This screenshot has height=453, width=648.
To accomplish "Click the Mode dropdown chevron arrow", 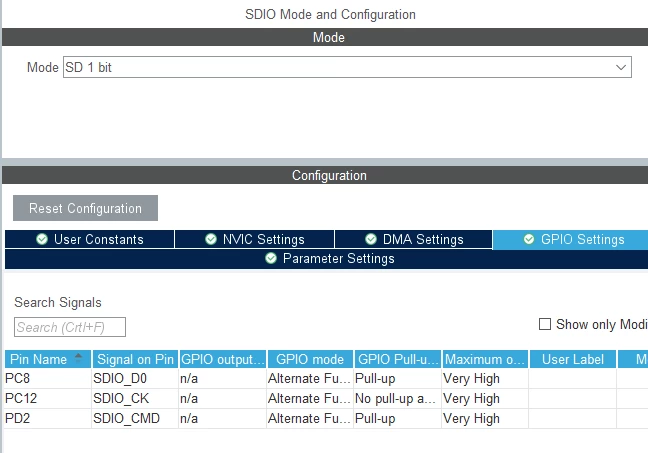I will tap(621, 67).
